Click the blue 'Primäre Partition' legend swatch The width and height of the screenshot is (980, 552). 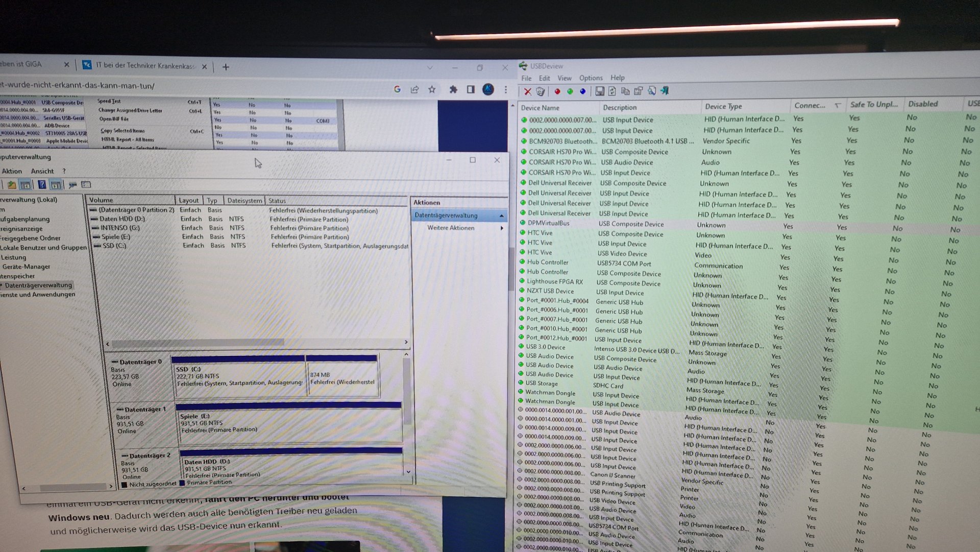coord(182,483)
